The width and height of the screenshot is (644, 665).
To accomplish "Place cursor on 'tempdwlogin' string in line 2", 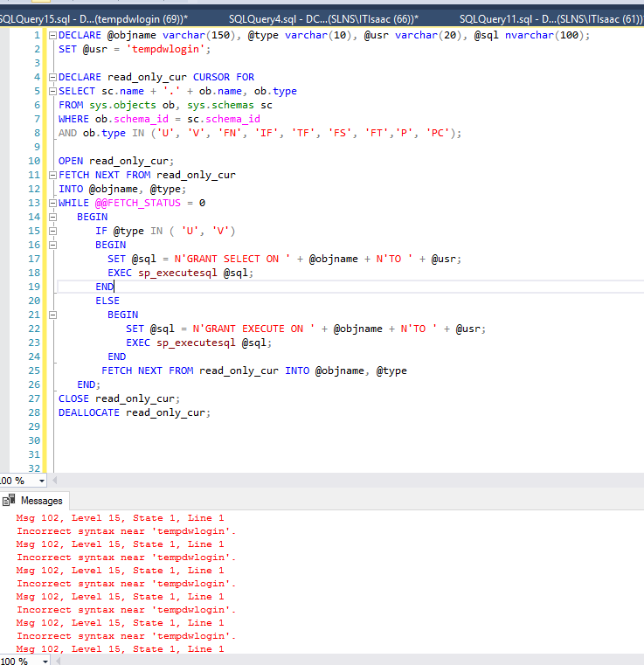I will [166, 49].
